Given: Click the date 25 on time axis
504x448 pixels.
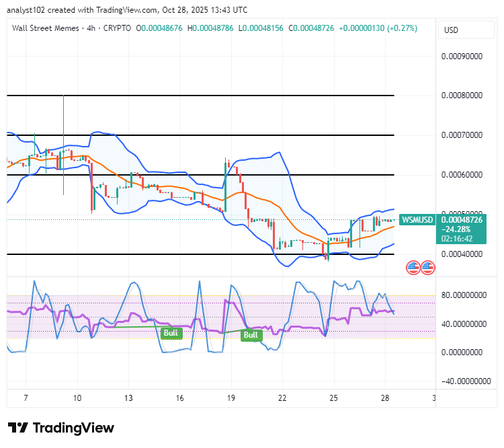Looking at the screenshot, I should 333,398.
